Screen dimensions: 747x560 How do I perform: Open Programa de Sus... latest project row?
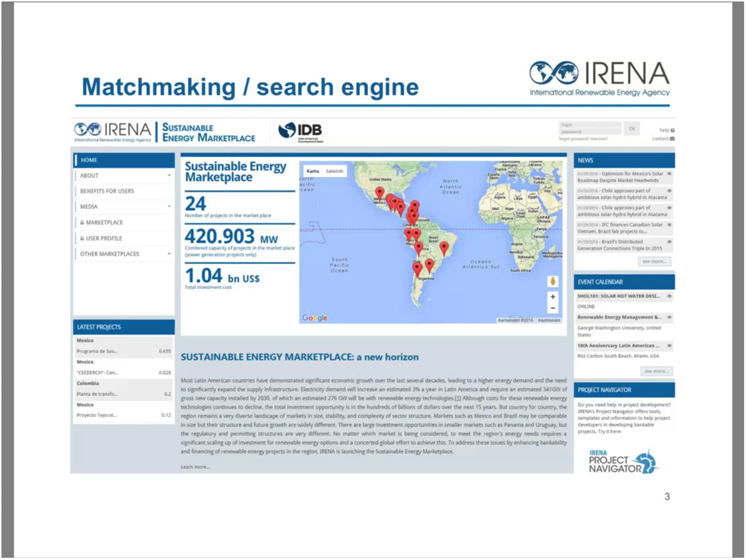[124, 351]
